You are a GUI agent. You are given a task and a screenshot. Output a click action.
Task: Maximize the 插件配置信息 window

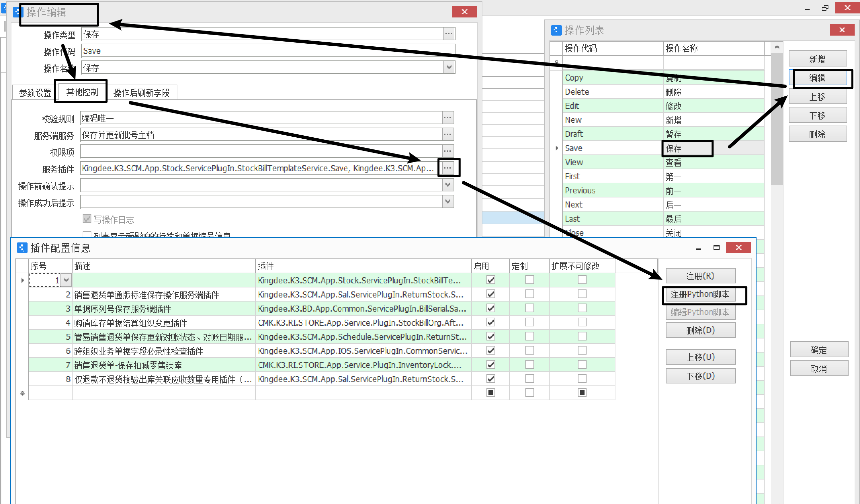coord(716,247)
